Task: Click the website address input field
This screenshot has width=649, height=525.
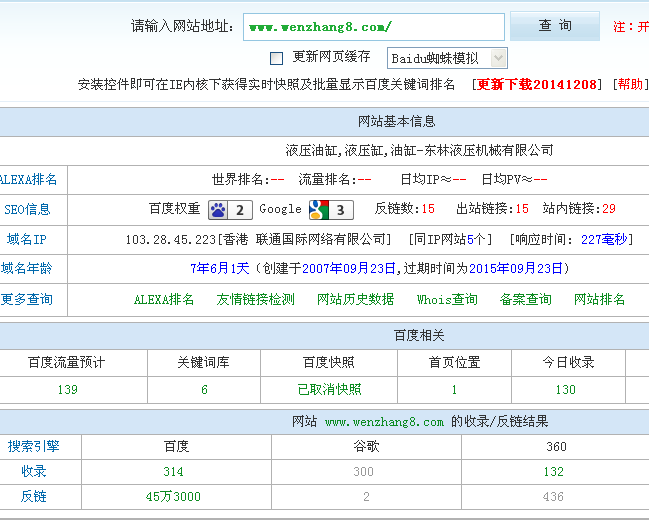Action: 373,27
